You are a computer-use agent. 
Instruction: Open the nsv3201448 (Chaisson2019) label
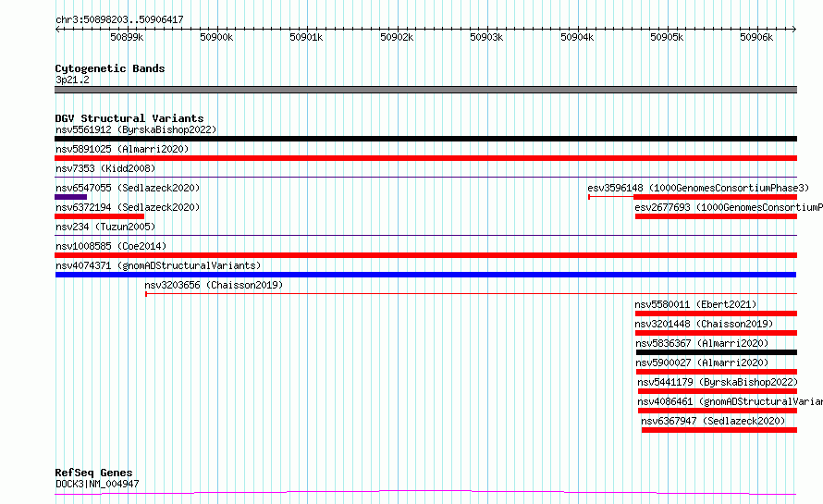(704, 324)
